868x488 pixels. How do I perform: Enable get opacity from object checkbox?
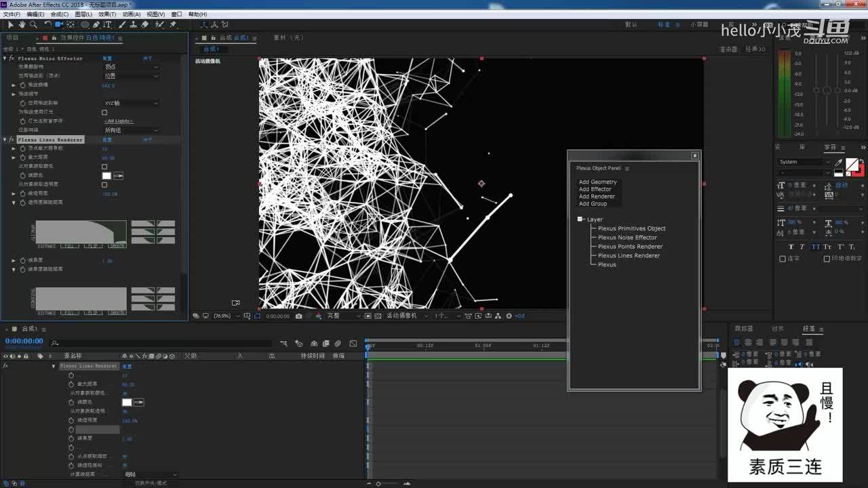click(104, 184)
